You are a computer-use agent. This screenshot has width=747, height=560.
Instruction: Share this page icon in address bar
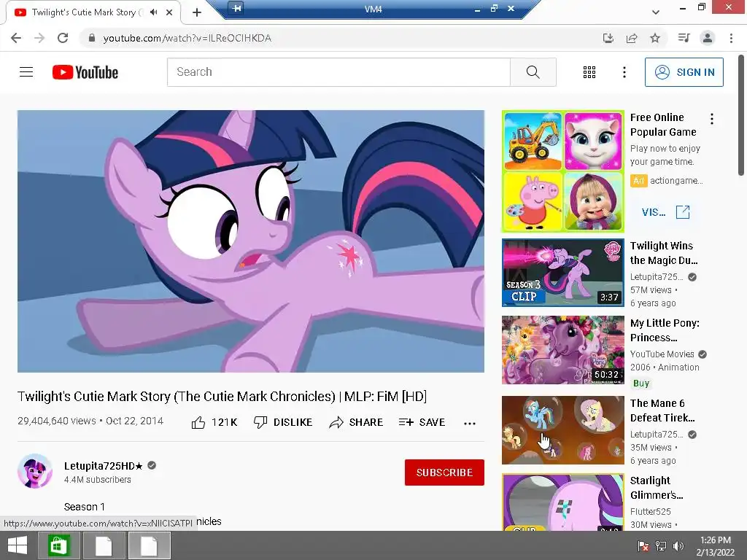[x=632, y=38]
